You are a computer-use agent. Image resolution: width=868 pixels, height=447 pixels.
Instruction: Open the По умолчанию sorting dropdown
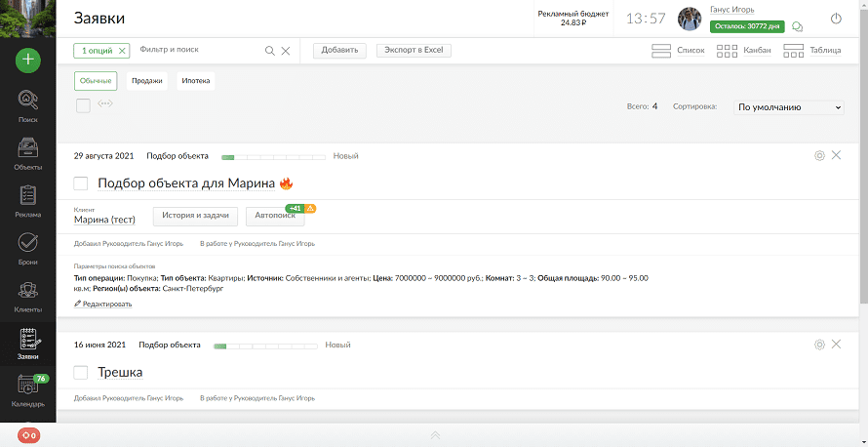pos(789,107)
